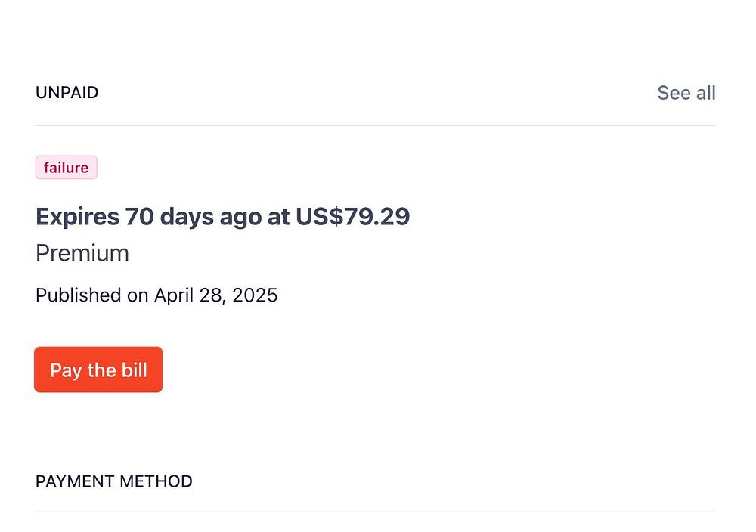Click the word "bill" on the orange button
This screenshot has width=756, height=532.
pyautogui.click(x=134, y=370)
